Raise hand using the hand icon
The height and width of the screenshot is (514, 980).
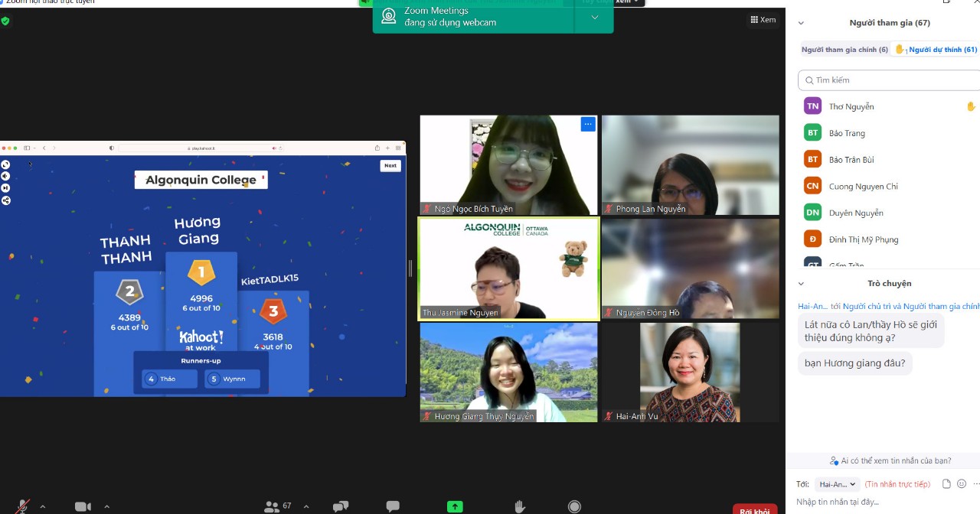520,506
